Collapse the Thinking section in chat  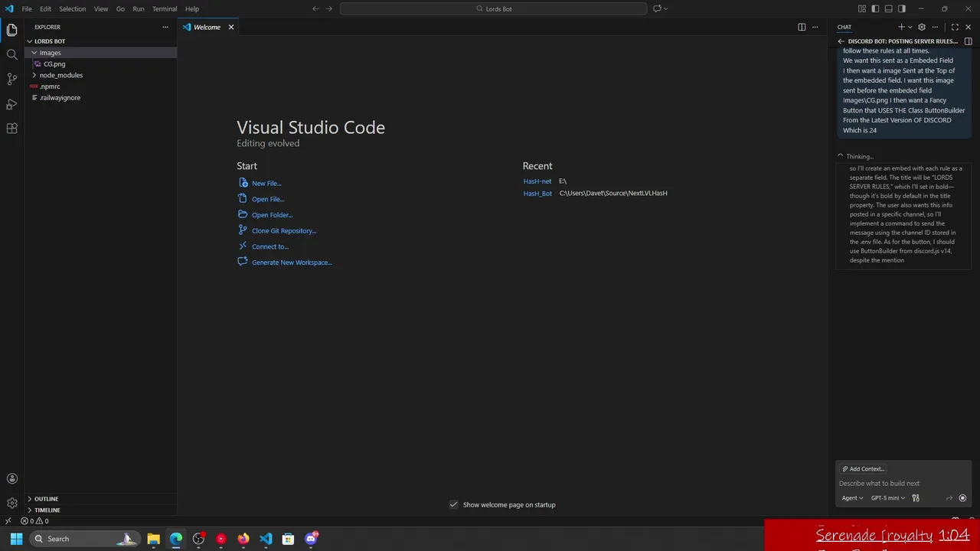856,156
